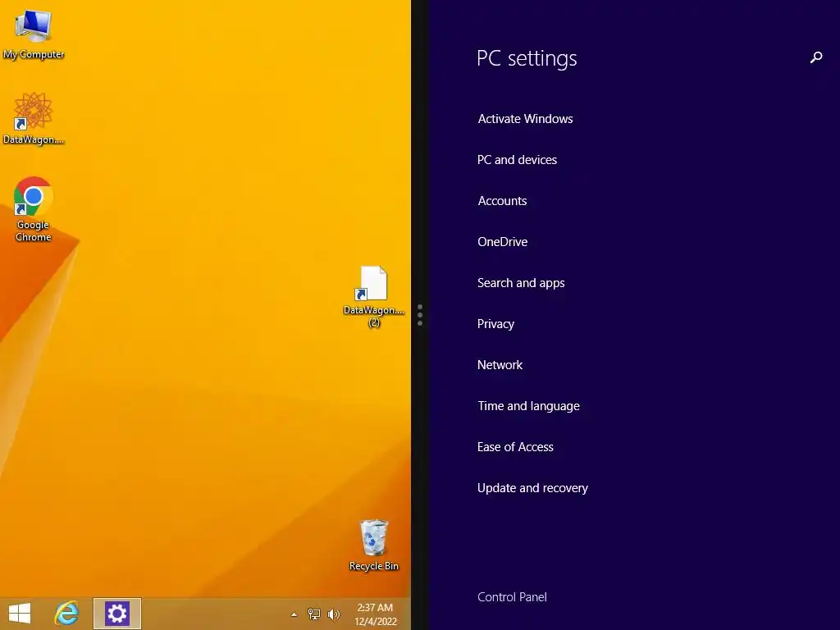840x630 pixels.
Task: Select the Recycle Bin icon
Action: click(x=374, y=546)
